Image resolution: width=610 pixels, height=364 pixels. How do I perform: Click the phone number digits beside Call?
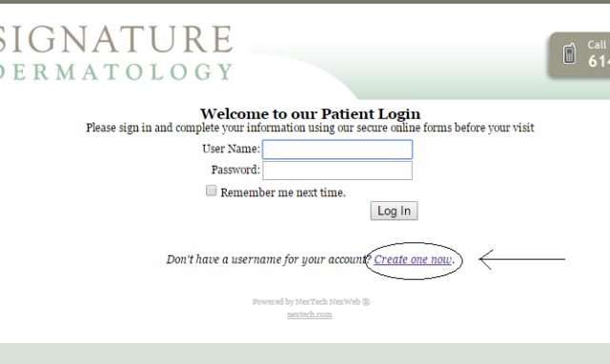point(599,61)
